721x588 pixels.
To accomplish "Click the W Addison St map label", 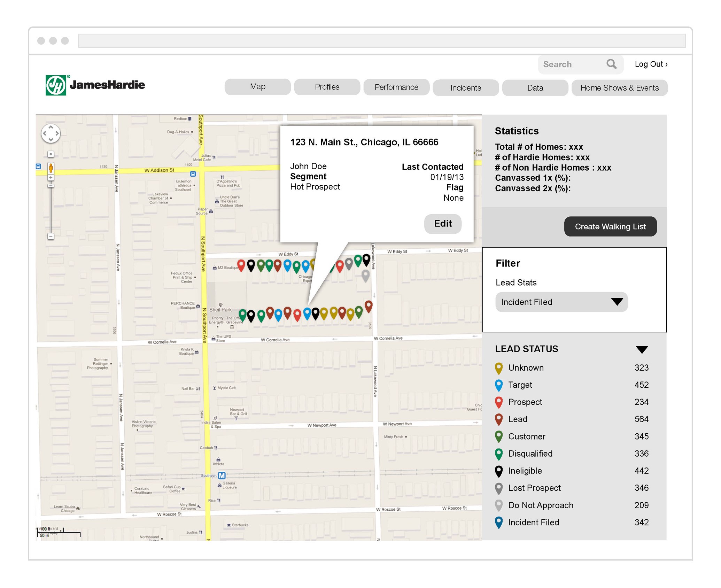I will pyautogui.click(x=159, y=170).
